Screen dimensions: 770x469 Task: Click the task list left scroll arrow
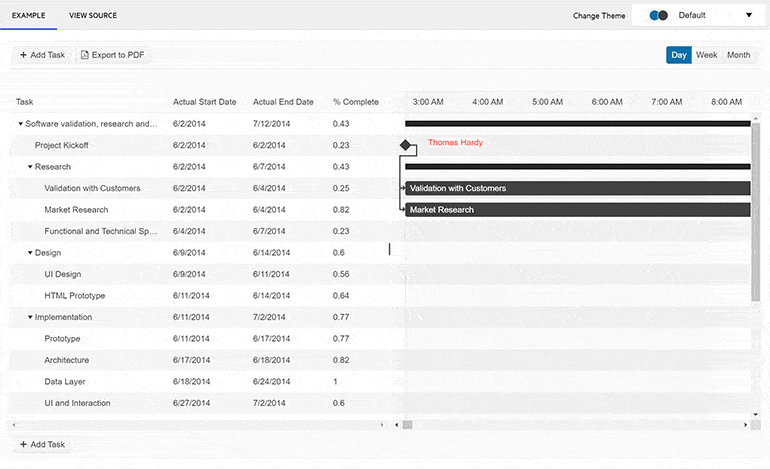pos(14,425)
